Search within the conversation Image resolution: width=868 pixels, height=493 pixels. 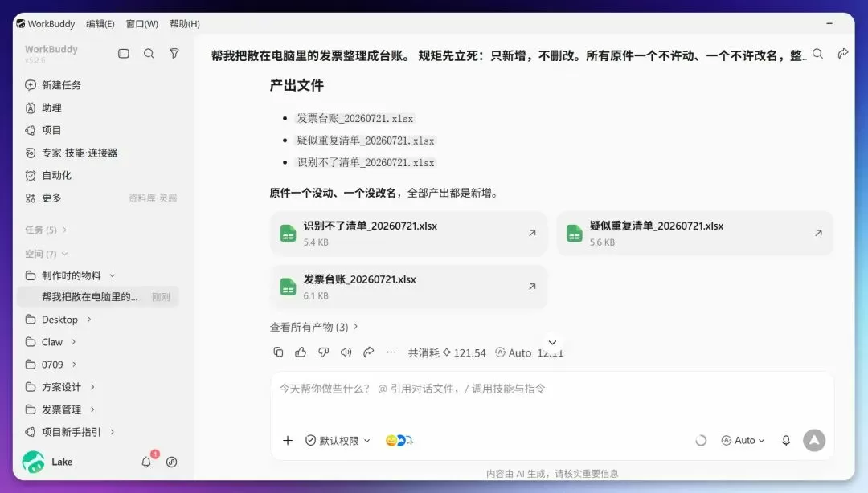pos(817,54)
